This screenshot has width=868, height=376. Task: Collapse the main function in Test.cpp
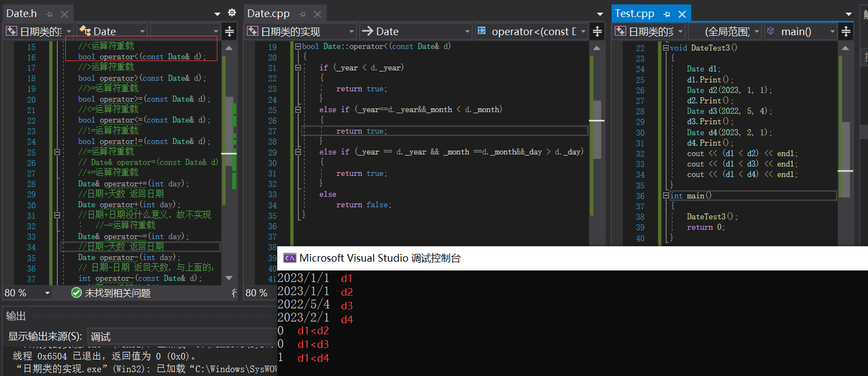[666, 196]
